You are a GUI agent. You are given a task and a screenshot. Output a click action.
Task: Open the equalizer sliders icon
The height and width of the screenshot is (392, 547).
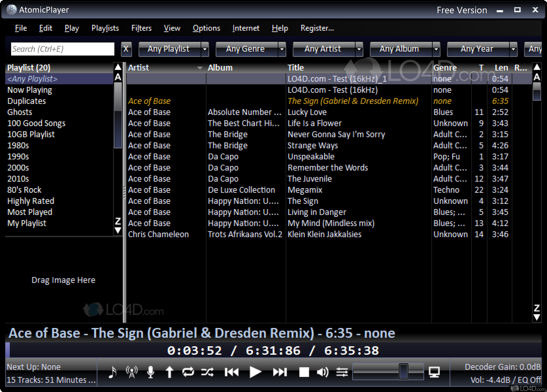pyautogui.click(x=342, y=372)
